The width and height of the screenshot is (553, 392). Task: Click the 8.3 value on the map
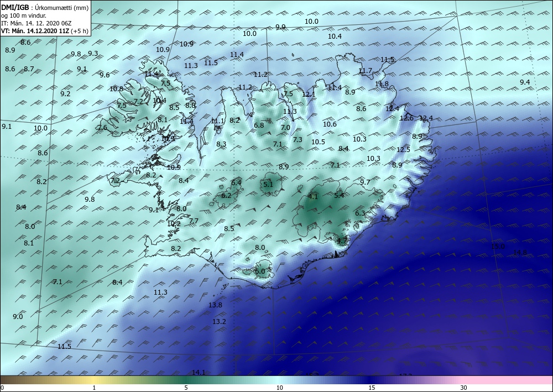click(x=221, y=144)
